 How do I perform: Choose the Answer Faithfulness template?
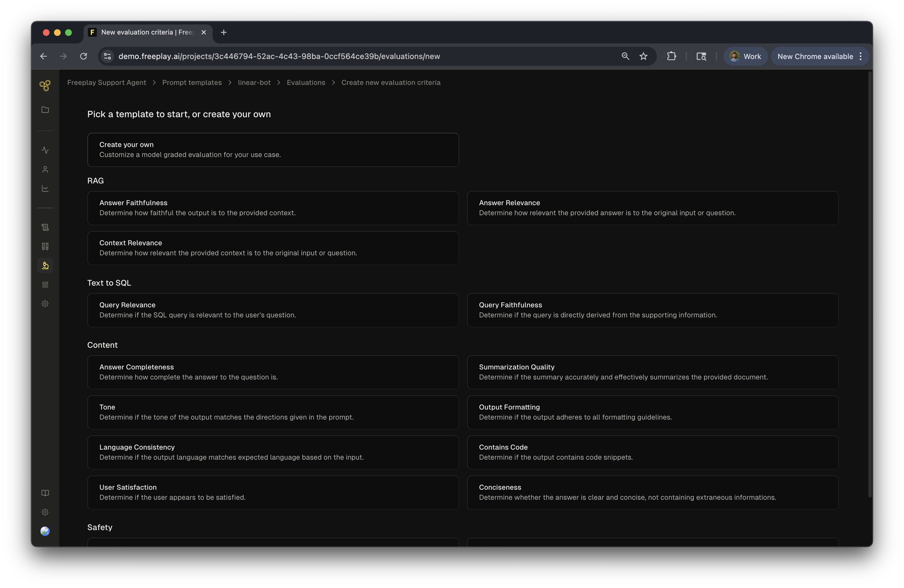273,208
